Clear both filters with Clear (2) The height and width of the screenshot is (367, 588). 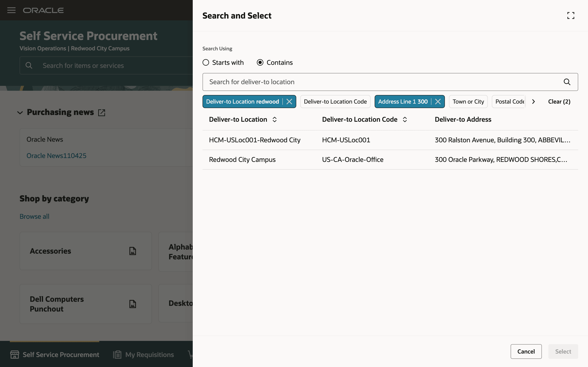pos(559,102)
